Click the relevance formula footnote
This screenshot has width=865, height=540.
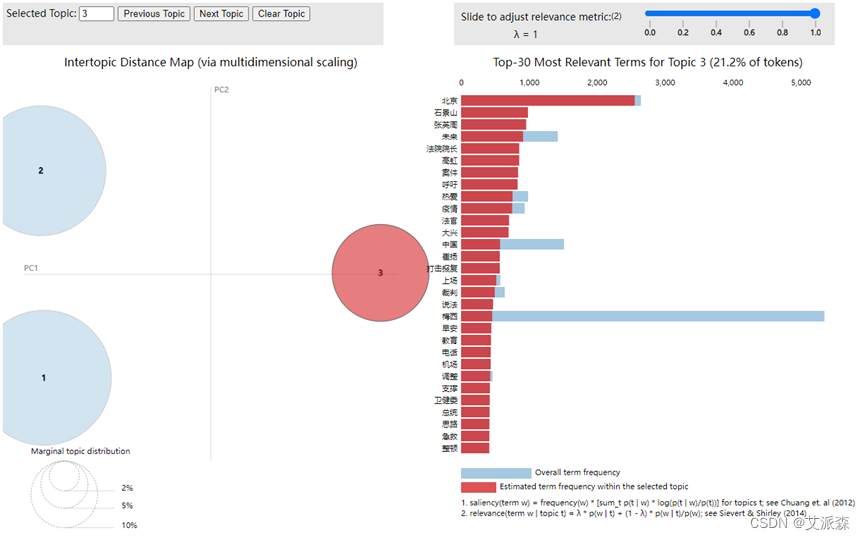pyautogui.click(x=633, y=513)
